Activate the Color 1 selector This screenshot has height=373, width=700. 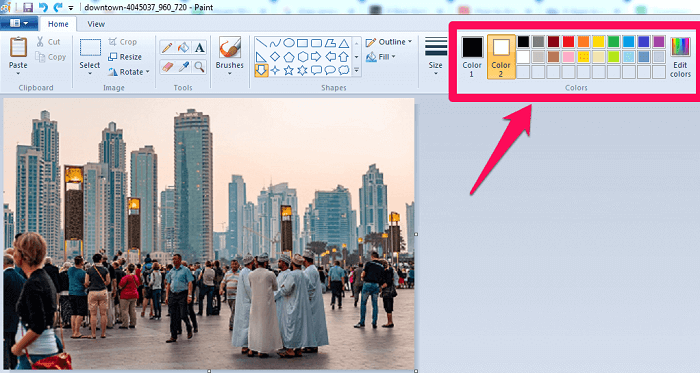pyautogui.click(x=472, y=57)
